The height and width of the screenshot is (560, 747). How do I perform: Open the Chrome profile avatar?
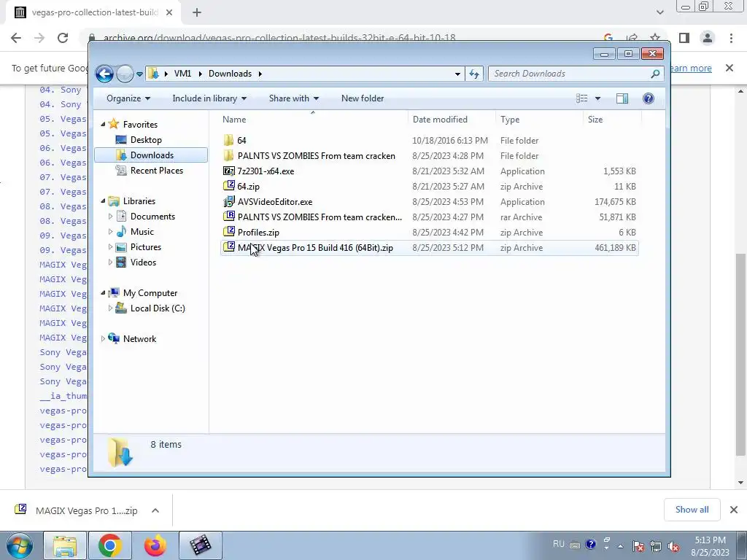[708, 38]
